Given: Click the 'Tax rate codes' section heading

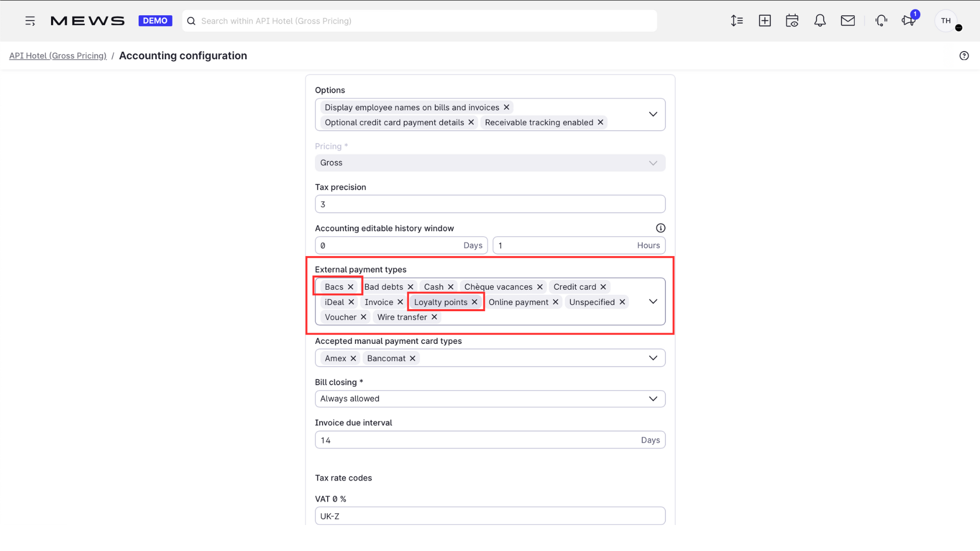Looking at the screenshot, I should click(344, 478).
